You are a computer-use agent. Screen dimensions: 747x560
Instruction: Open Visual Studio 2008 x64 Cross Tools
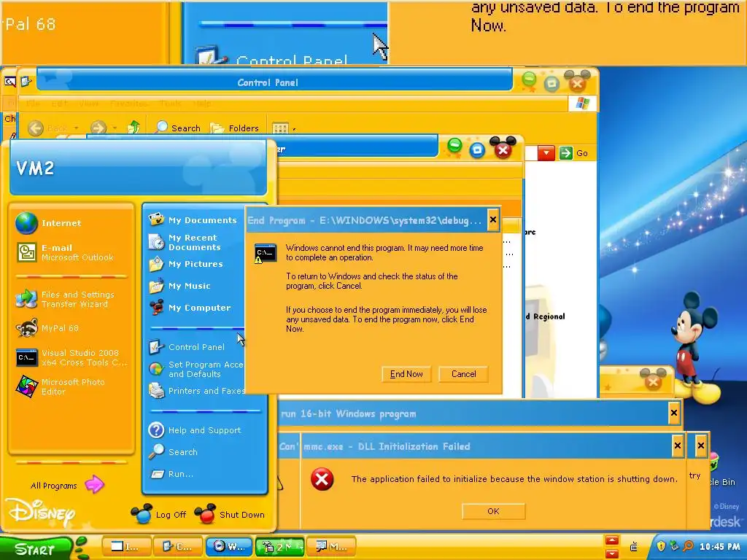pos(71,357)
